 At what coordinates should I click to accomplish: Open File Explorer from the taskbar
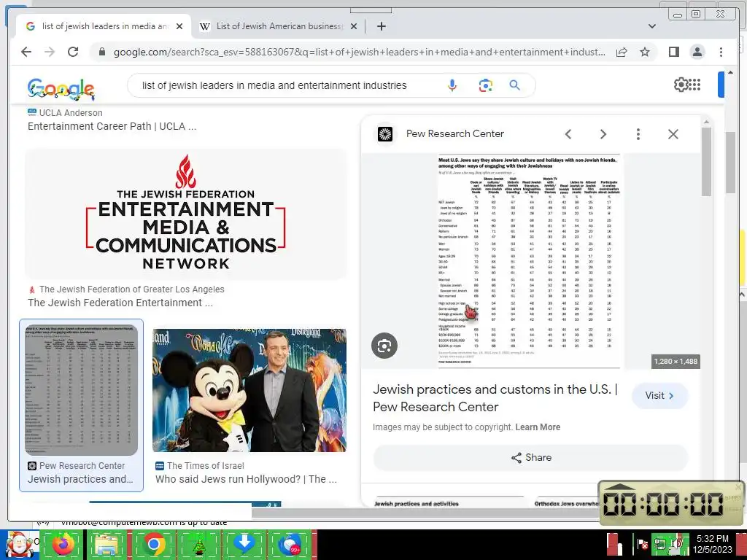click(x=108, y=544)
